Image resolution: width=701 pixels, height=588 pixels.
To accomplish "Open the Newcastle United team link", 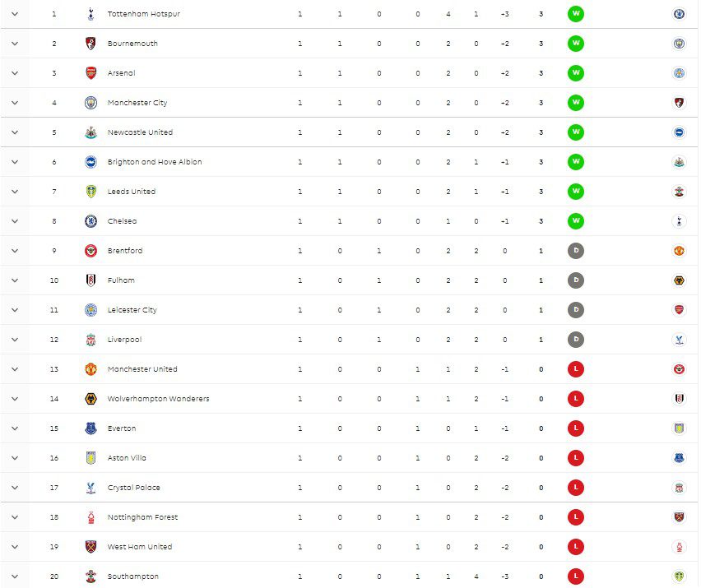I will [140, 132].
